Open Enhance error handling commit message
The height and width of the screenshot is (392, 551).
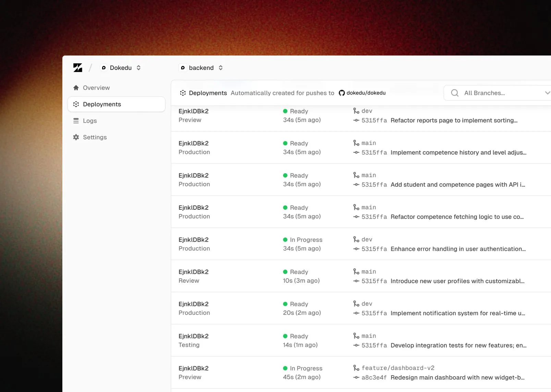pyautogui.click(x=458, y=249)
